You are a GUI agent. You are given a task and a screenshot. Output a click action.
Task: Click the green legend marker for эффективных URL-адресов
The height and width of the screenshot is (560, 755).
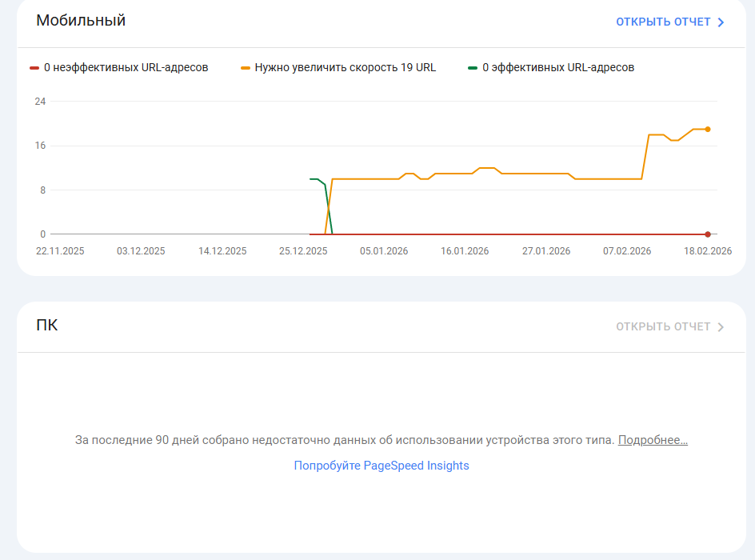point(473,68)
